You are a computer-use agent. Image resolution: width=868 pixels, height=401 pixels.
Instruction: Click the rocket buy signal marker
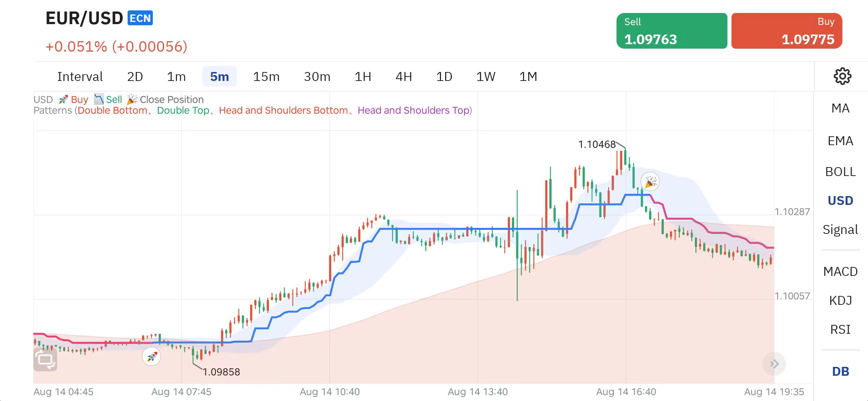pyautogui.click(x=151, y=357)
